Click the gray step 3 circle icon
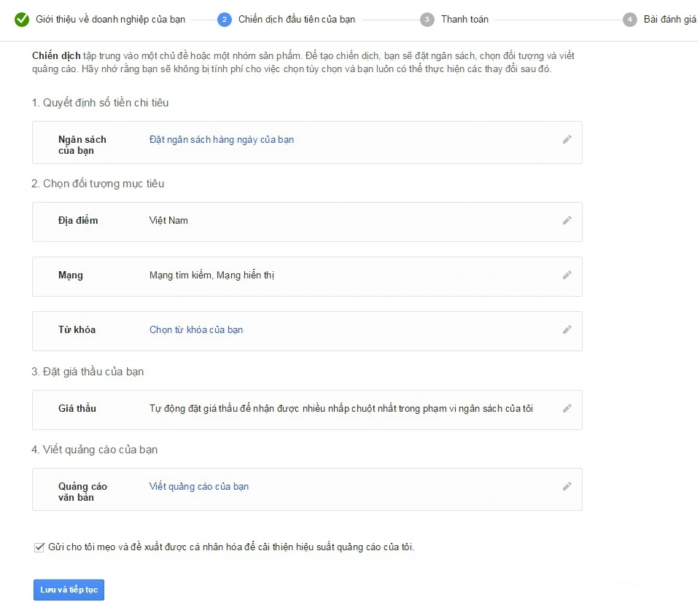This screenshot has width=700, height=602. click(427, 19)
